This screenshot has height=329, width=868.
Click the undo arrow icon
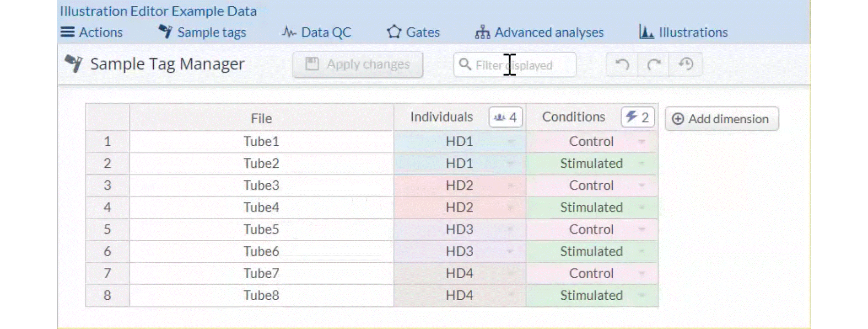622,64
